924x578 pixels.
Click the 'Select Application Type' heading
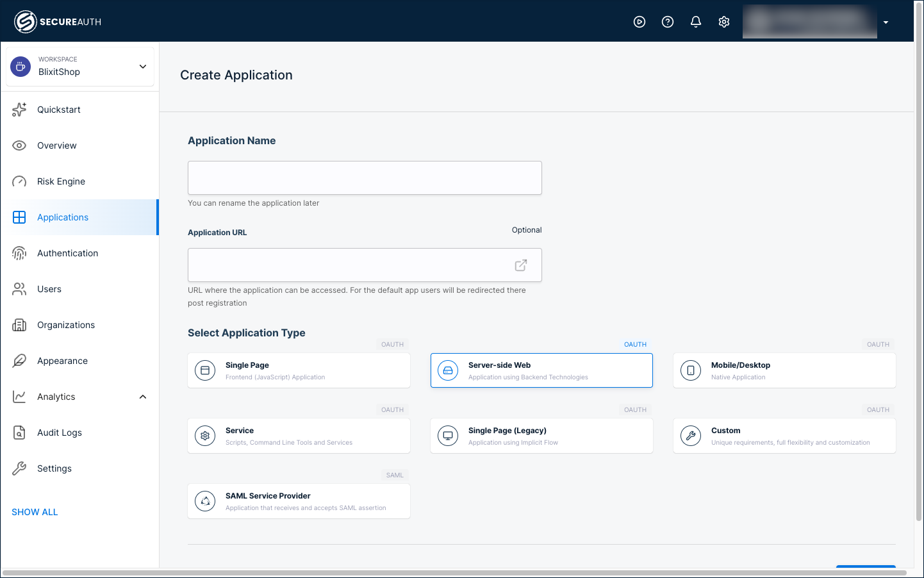247,333
